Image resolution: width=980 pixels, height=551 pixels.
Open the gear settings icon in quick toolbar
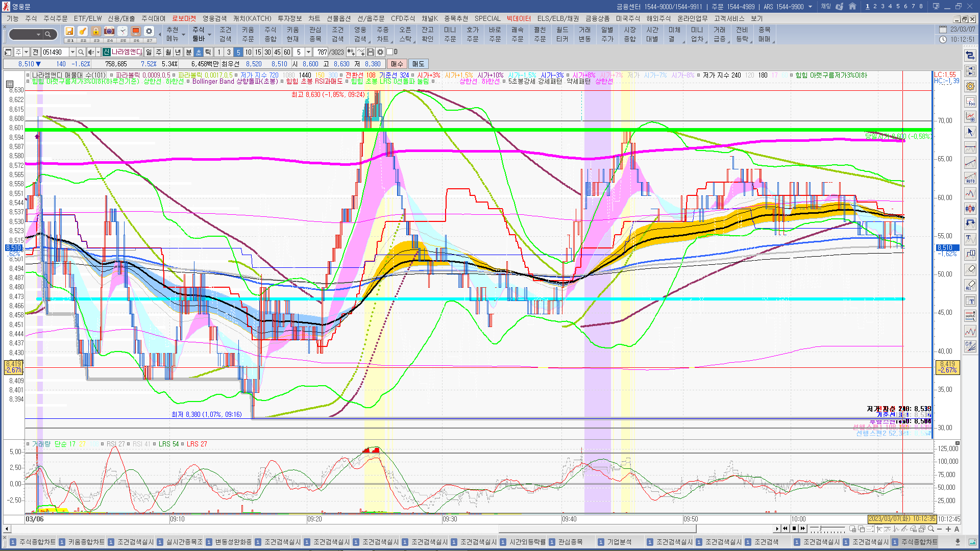coord(149,32)
